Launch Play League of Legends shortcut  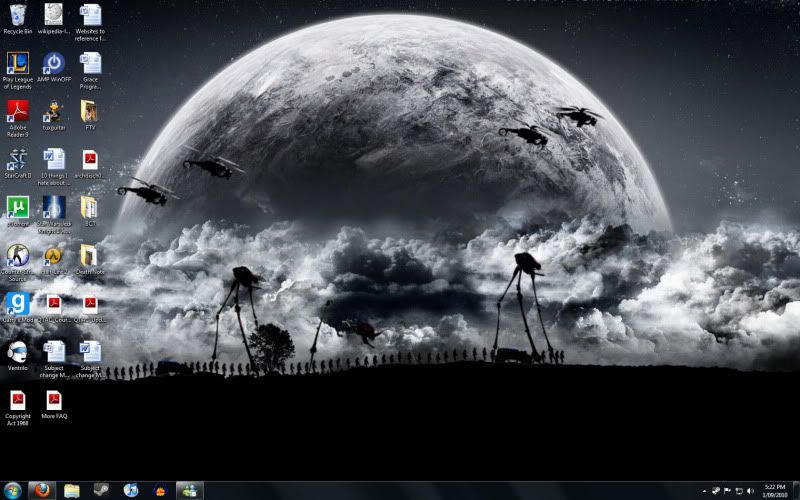tap(18, 71)
